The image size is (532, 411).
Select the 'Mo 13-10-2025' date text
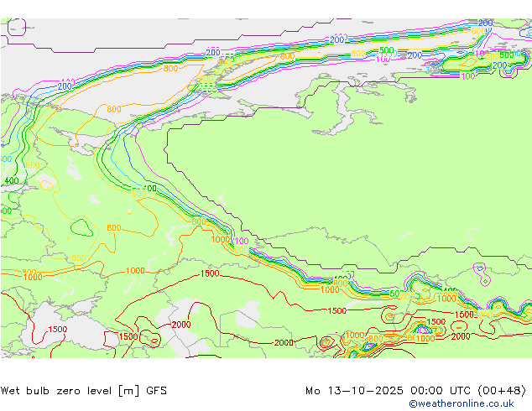[354, 391]
